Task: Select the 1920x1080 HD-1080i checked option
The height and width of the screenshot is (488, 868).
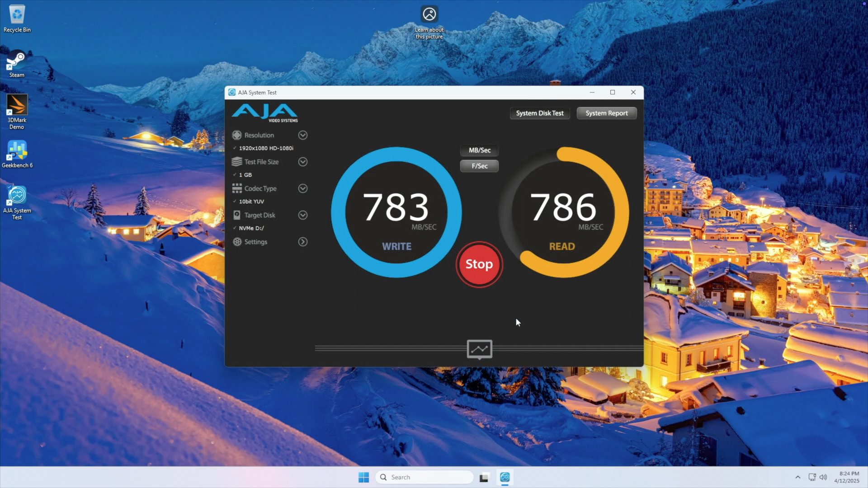Action: [266, 148]
